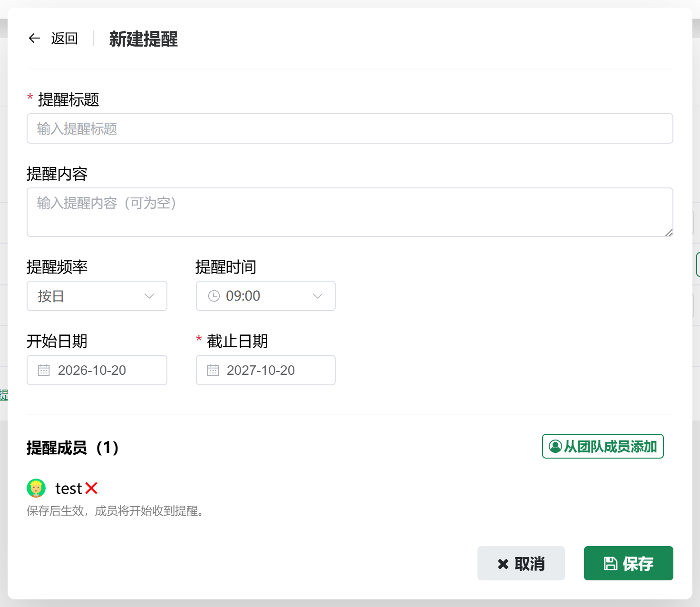Click the X icon in 取消 button

503,564
